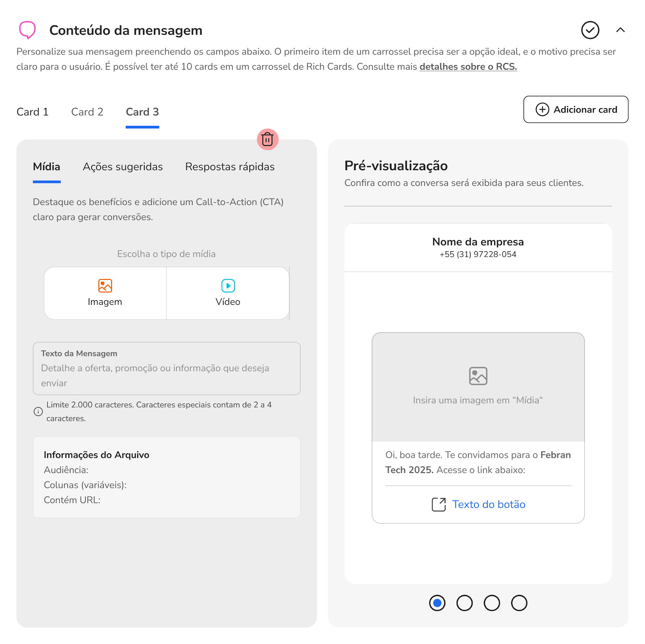Image resolution: width=645 pixels, height=644 pixels.
Task: Open the Respostas rápidas tab
Action: pos(230,167)
